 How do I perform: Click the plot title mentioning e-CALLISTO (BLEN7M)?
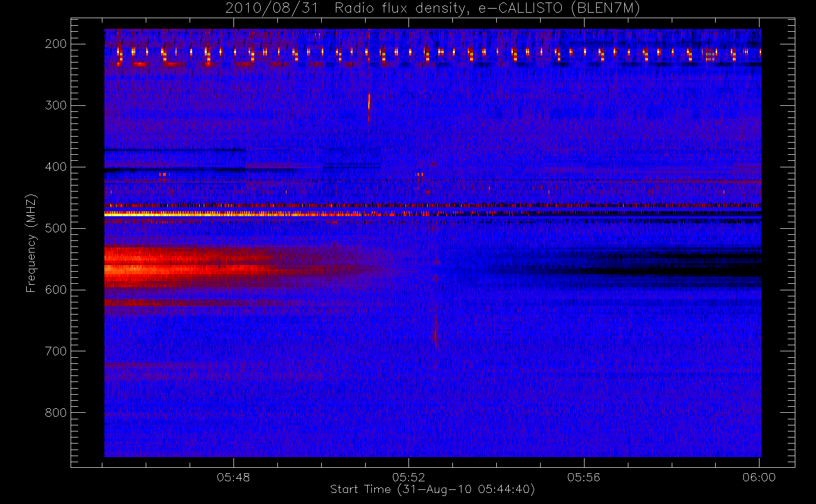click(x=433, y=9)
